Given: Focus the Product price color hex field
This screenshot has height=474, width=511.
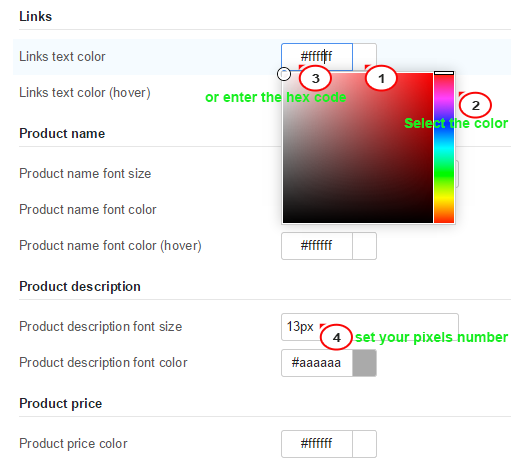Looking at the screenshot, I should [317, 444].
